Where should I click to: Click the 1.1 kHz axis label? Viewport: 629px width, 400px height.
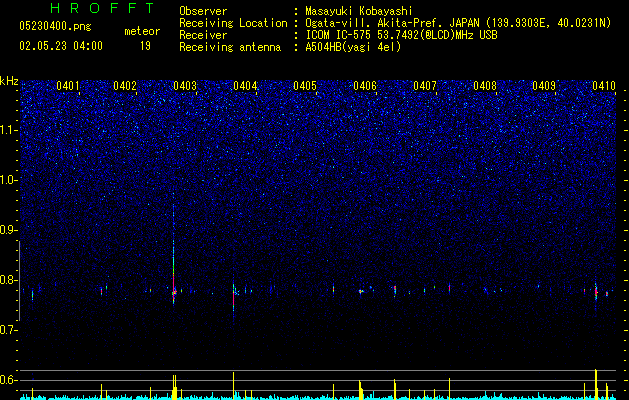pyautogui.click(x=9, y=130)
